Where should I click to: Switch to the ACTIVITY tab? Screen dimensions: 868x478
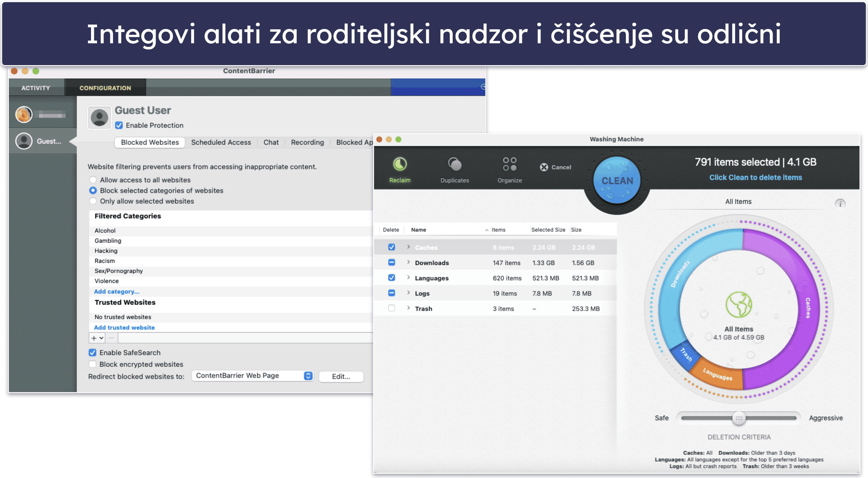coord(36,88)
